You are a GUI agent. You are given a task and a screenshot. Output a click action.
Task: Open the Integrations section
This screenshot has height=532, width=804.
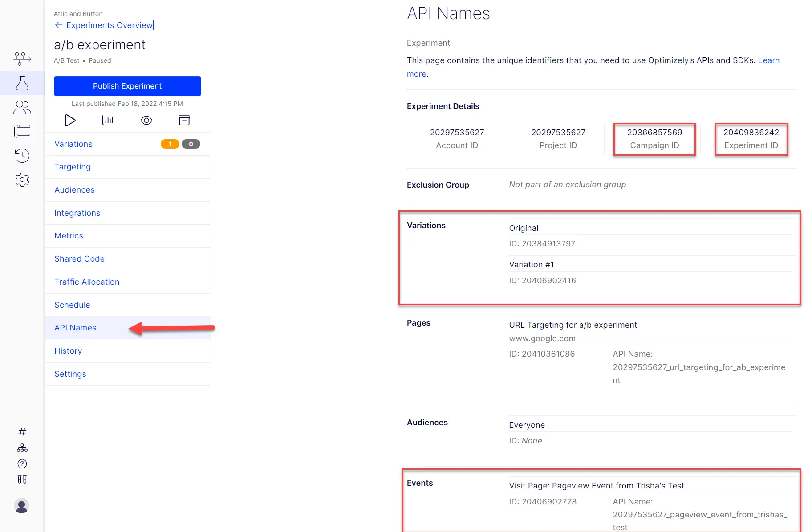coord(127,213)
